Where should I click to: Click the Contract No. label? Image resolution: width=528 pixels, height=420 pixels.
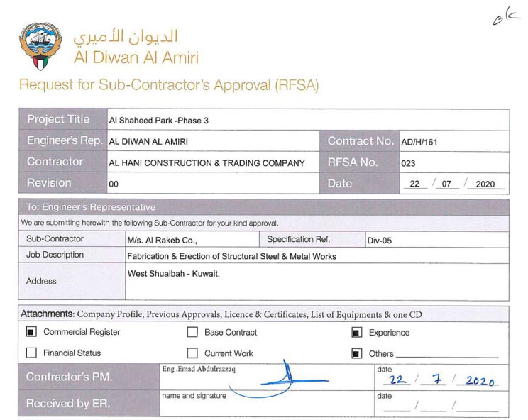tap(361, 141)
